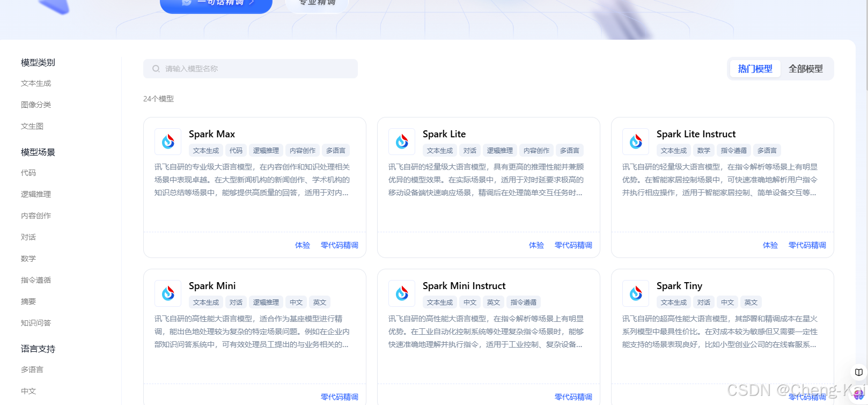868x405 pixels.
Task: Click 内容创作 tag on Spark Max card
Action: click(x=303, y=151)
